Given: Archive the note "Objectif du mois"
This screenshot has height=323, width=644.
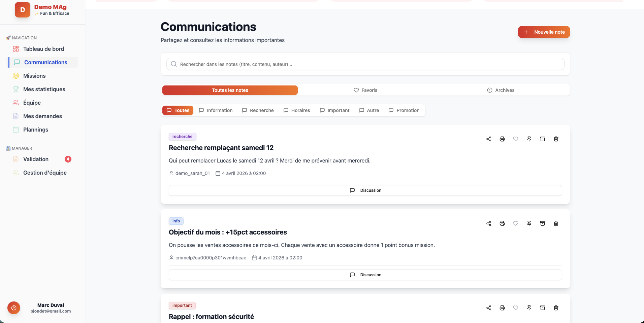Looking at the screenshot, I should (543, 223).
